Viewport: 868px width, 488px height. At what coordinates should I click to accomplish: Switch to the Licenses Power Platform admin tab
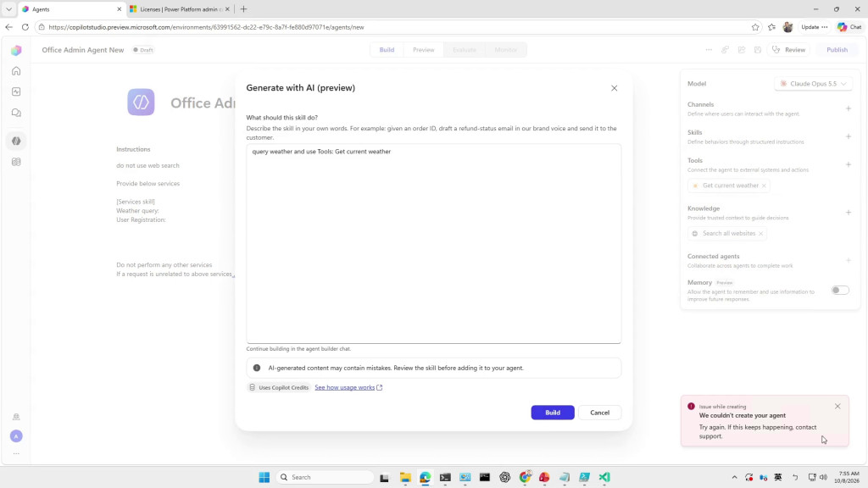179,9
